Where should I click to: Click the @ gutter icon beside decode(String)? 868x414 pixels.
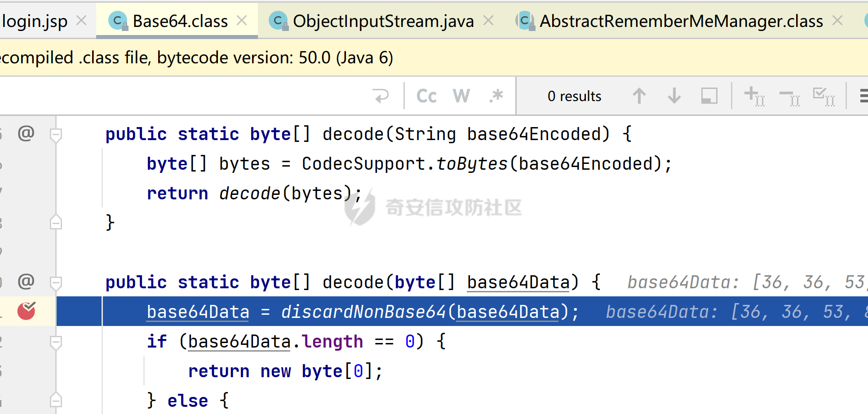coord(26,133)
